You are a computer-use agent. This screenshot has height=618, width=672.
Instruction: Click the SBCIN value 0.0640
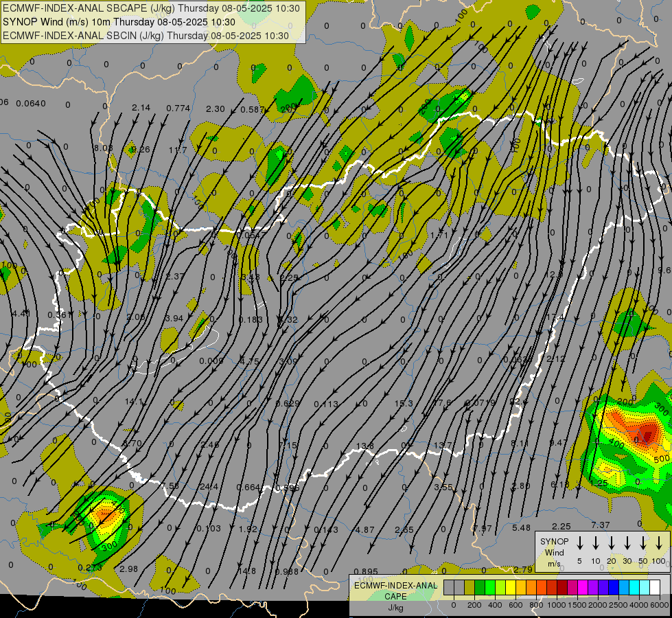click(x=30, y=104)
